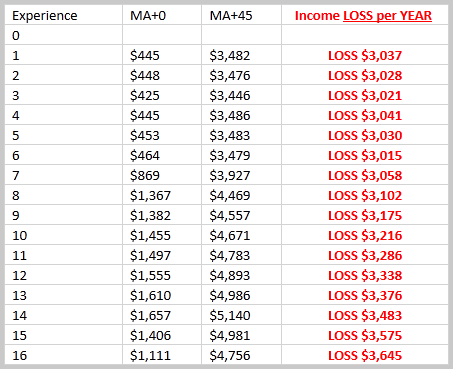Click the LOSS $3,645 cell

365,355
